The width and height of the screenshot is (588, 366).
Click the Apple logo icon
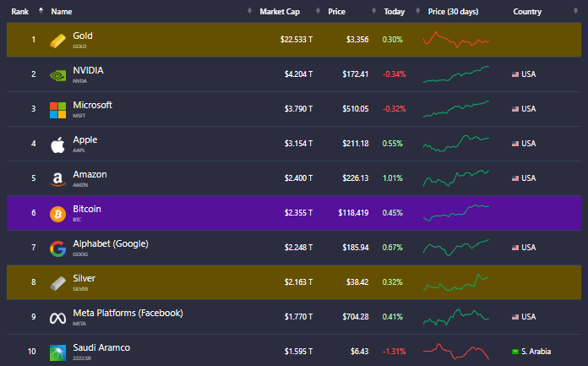pyautogui.click(x=57, y=145)
